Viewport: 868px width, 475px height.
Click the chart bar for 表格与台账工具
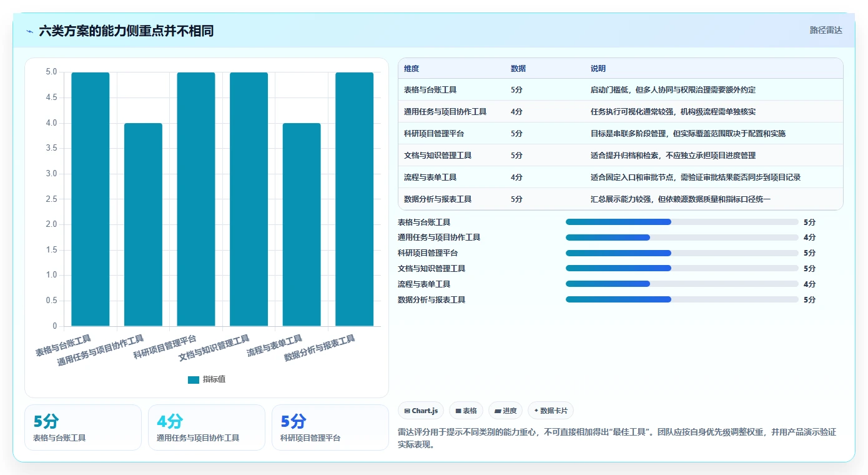pos(90,199)
